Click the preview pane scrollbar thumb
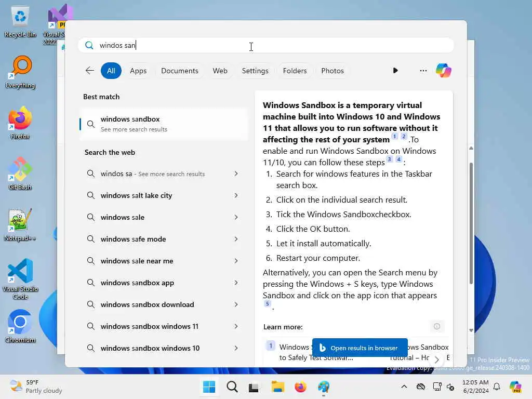532x399 pixels. [x=471, y=224]
